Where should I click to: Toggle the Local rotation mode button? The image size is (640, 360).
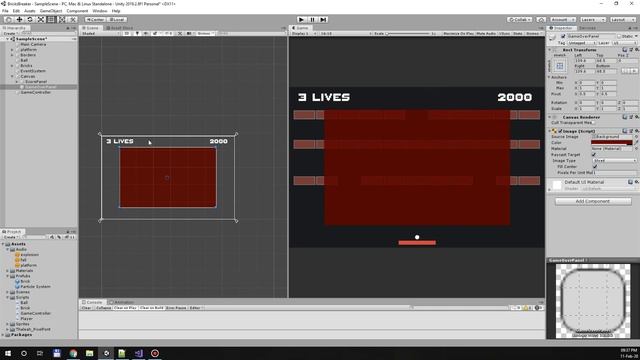point(117,20)
